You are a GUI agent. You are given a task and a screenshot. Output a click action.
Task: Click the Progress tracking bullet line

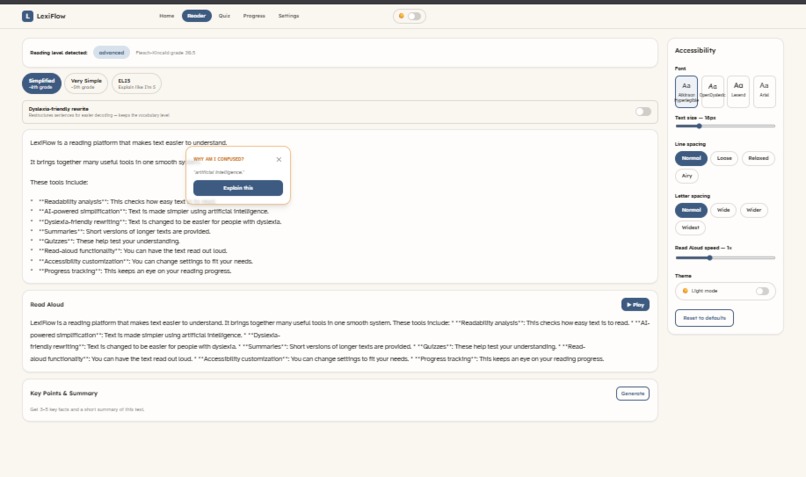[x=131, y=271]
